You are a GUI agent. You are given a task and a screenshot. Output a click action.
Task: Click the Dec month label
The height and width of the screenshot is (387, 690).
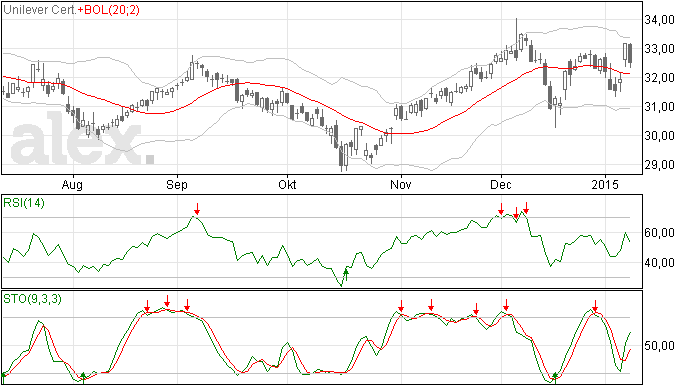tap(501, 184)
